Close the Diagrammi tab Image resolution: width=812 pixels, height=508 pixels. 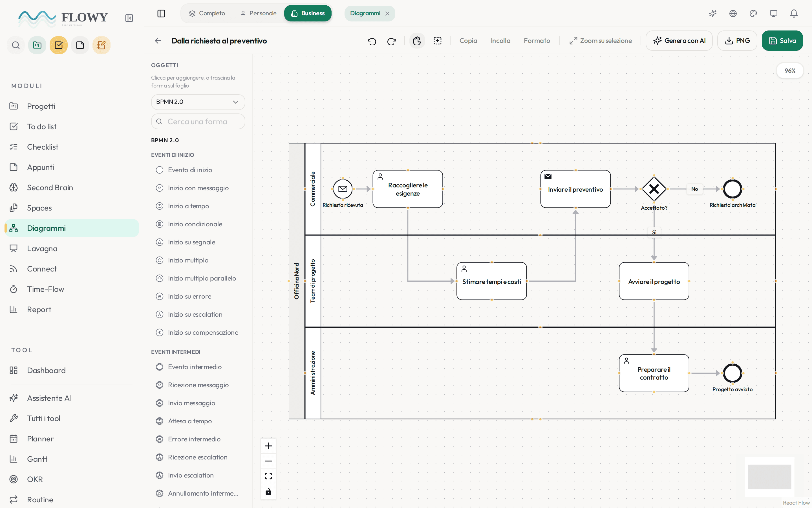pos(387,14)
